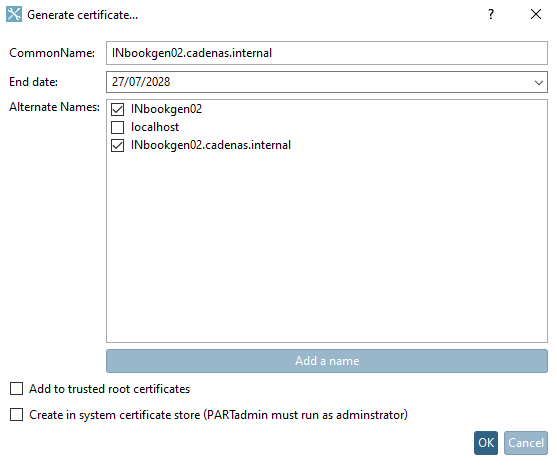
Task: Tick the Add to trusted root certificates checkbox
Action: click(x=16, y=389)
